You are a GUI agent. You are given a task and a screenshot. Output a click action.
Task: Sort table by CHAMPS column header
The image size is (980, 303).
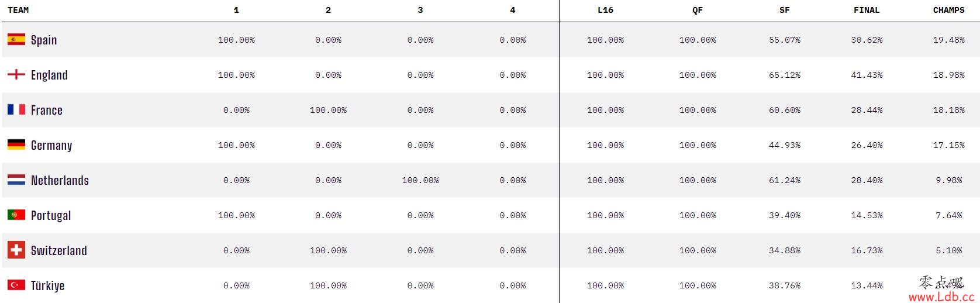(948, 10)
